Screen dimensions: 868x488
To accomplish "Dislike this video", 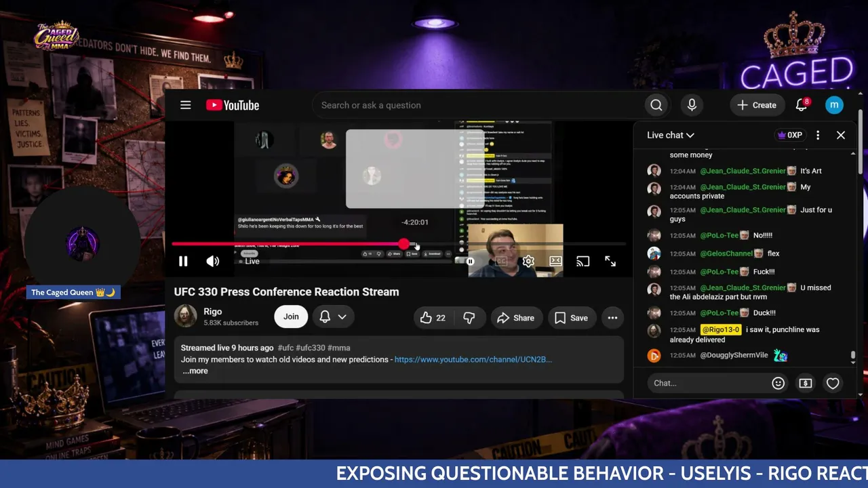I will [x=469, y=318].
